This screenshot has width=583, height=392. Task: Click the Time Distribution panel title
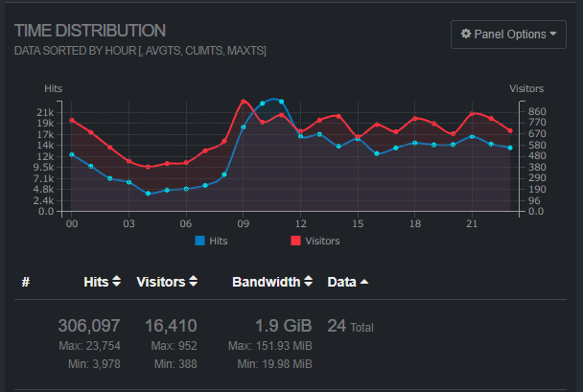[x=89, y=31]
